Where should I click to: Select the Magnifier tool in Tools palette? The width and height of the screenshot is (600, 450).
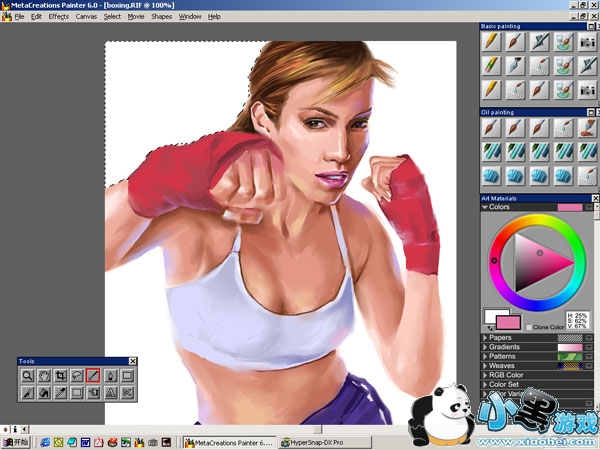(x=28, y=376)
